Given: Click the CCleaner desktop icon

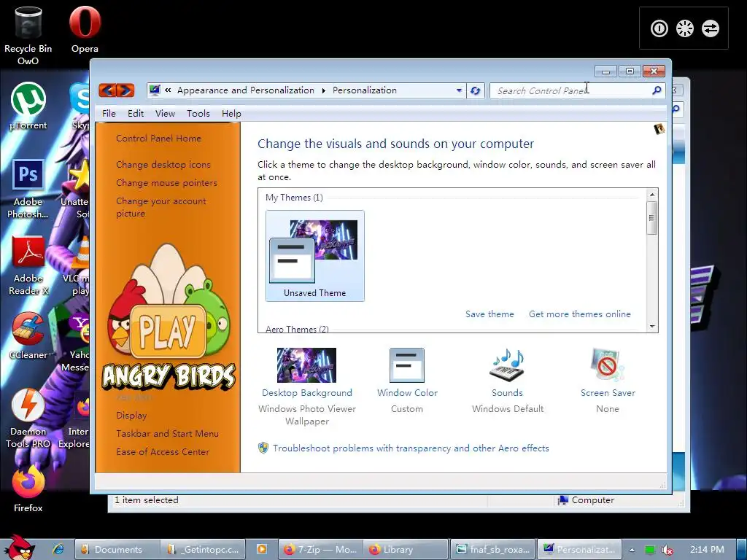Looking at the screenshot, I should 28,336.
